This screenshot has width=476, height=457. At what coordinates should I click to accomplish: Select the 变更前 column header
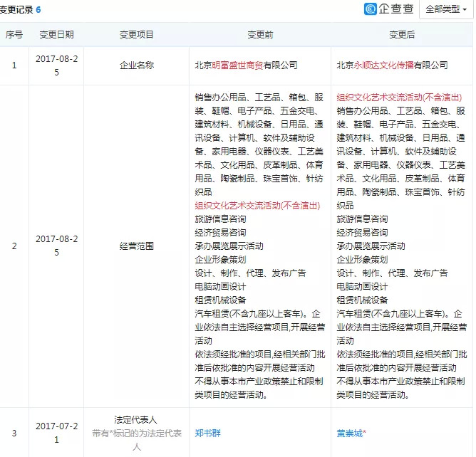pyautogui.click(x=260, y=34)
